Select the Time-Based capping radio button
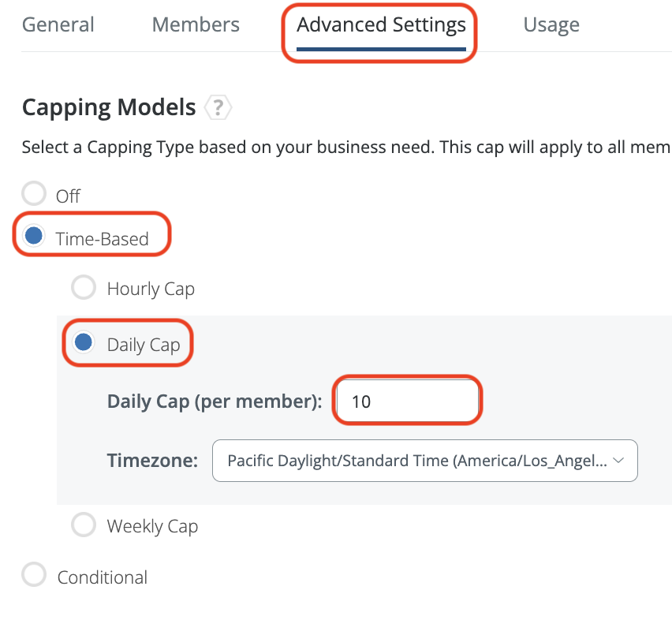The height and width of the screenshot is (620, 672). tap(34, 236)
